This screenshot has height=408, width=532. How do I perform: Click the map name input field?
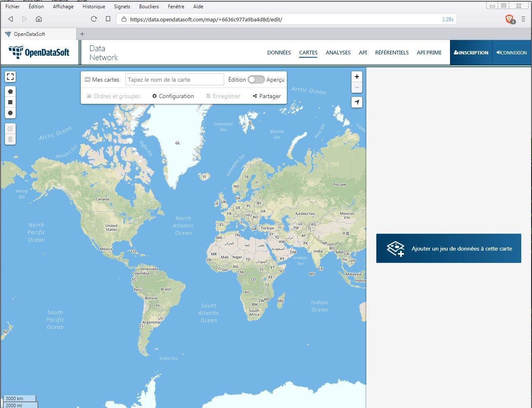(174, 80)
